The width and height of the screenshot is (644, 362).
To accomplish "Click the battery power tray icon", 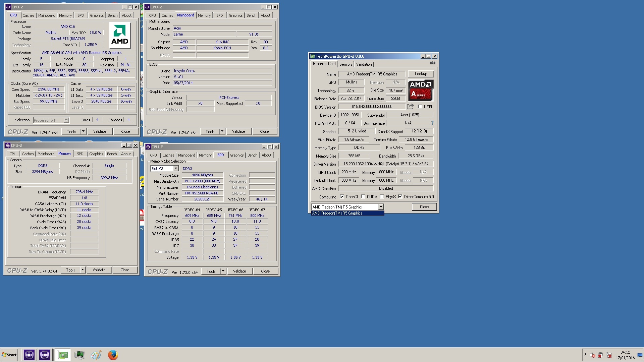I will [600, 355].
